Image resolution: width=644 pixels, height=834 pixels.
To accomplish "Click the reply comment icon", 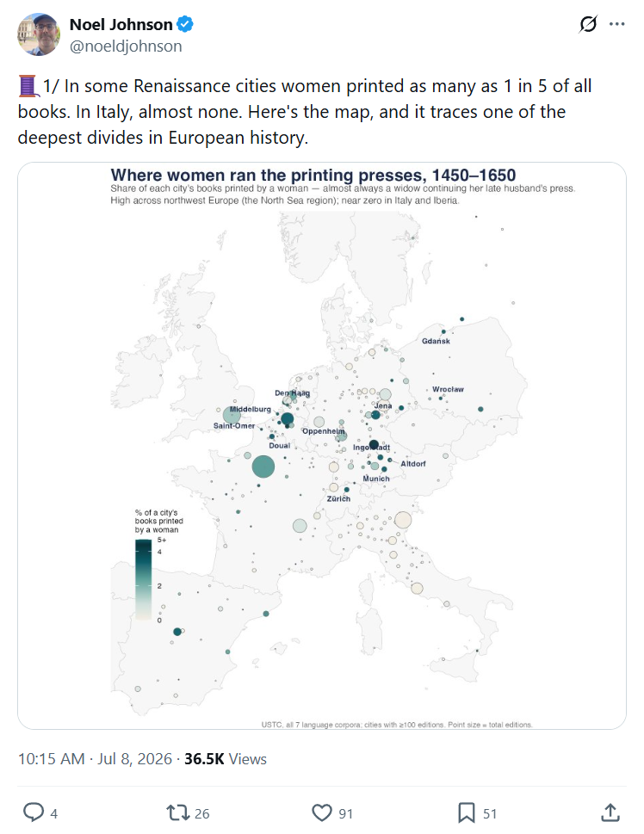I will click(x=34, y=812).
